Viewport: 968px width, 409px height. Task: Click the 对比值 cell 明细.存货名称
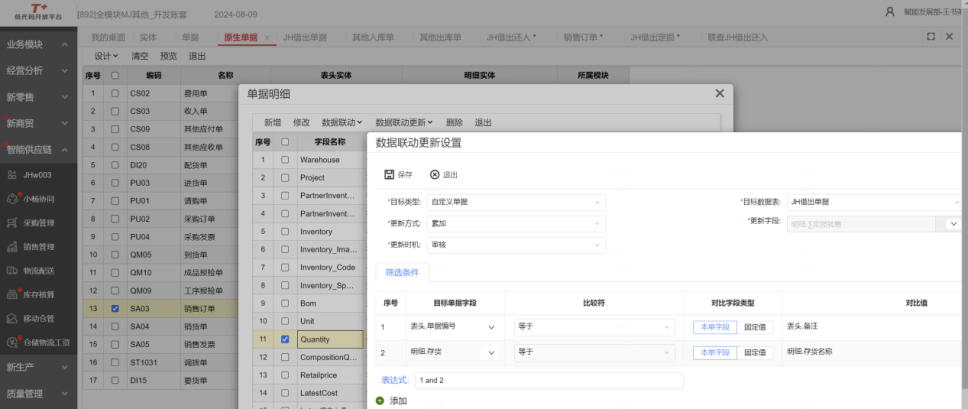810,352
